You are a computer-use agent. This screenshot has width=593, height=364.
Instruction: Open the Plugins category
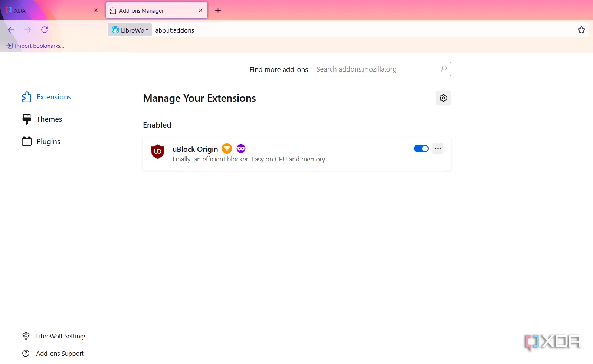48,141
